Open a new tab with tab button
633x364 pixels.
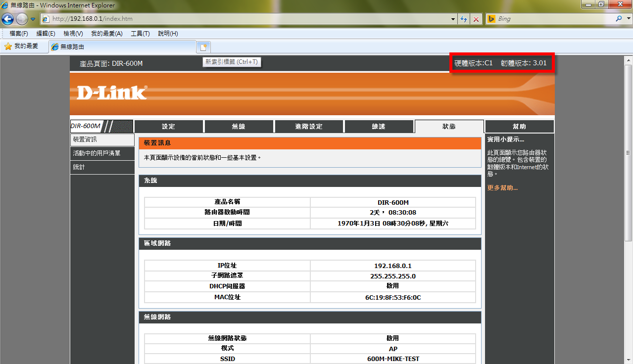[203, 47]
